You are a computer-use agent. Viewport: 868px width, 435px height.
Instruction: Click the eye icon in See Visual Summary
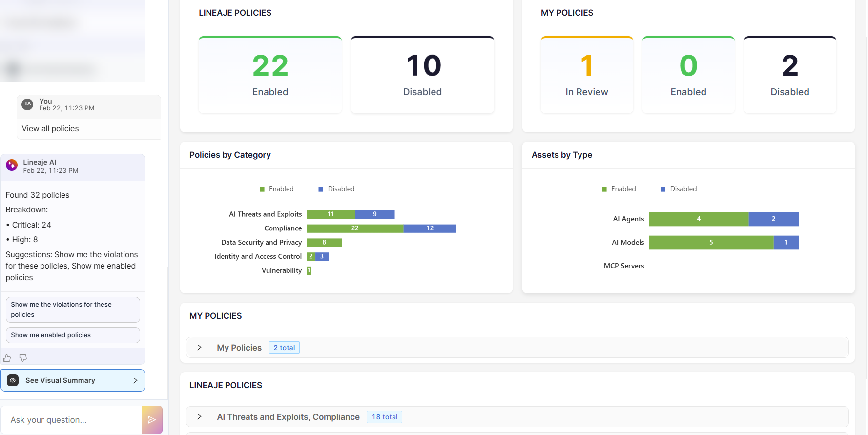pyautogui.click(x=13, y=380)
